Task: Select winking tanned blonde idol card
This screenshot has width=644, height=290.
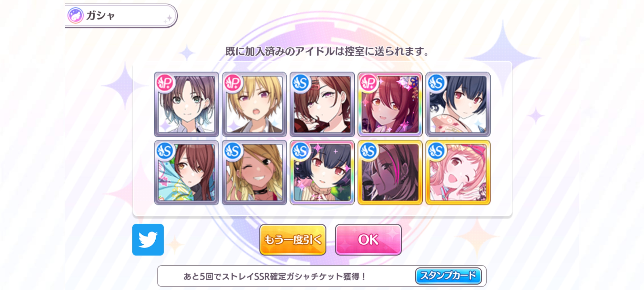Action: (254, 172)
